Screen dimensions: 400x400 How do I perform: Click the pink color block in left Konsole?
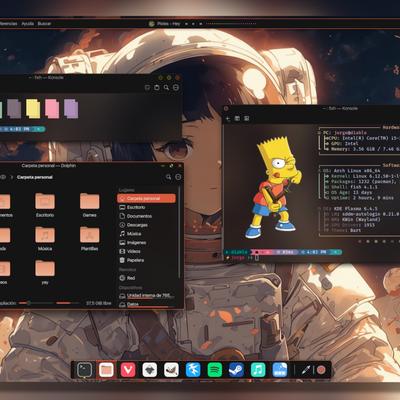tap(52, 109)
